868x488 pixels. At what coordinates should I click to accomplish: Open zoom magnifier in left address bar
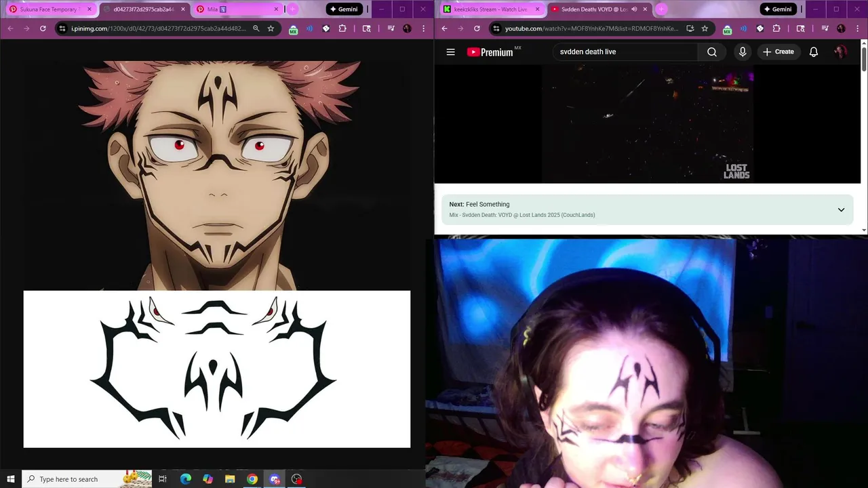tap(256, 28)
